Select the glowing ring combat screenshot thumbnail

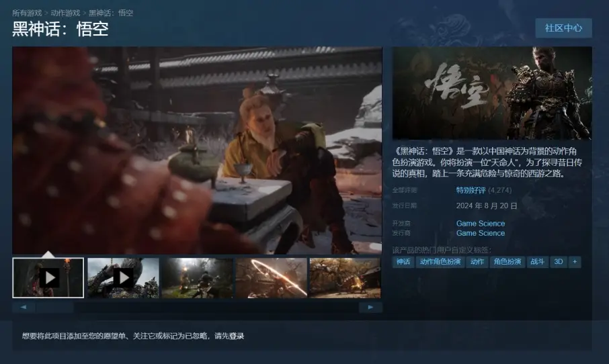pos(272,278)
